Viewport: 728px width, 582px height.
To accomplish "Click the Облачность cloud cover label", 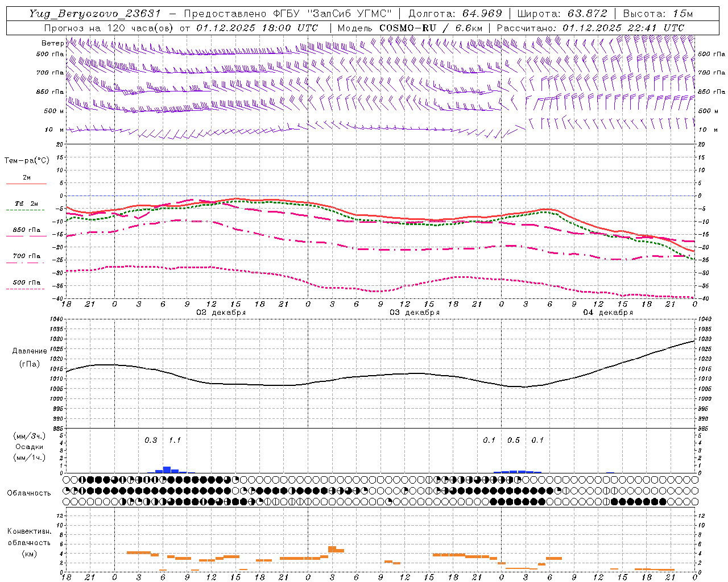I will tap(29, 493).
